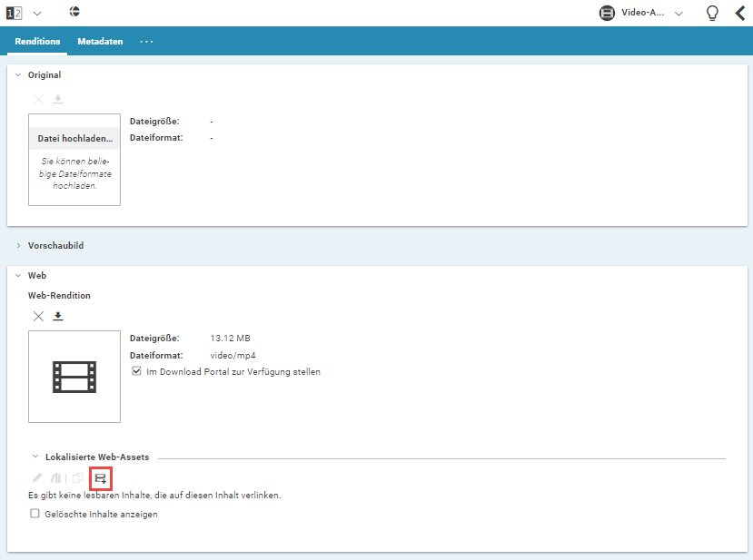Uncheck Im Download Portal zur Verfügung stellen
This screenshot has width=753, height=560.
pyautogui.click(x=136, y=371)
